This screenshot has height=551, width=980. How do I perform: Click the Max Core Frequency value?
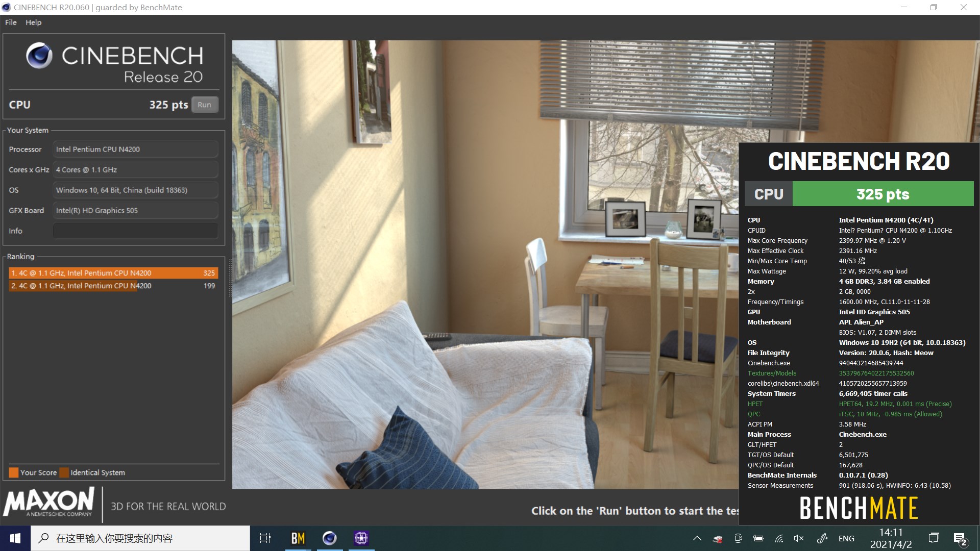point(872,241)
